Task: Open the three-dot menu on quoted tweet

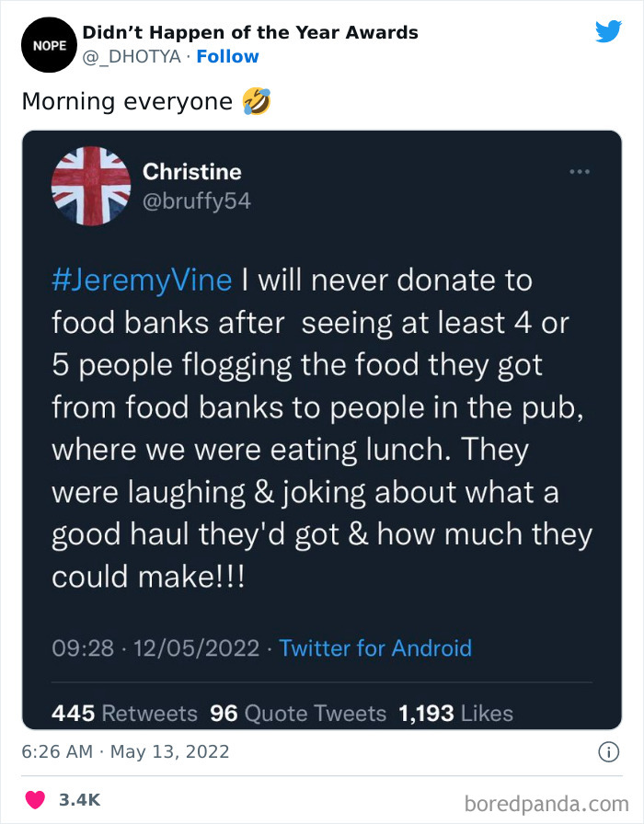Action: point(579,172)
